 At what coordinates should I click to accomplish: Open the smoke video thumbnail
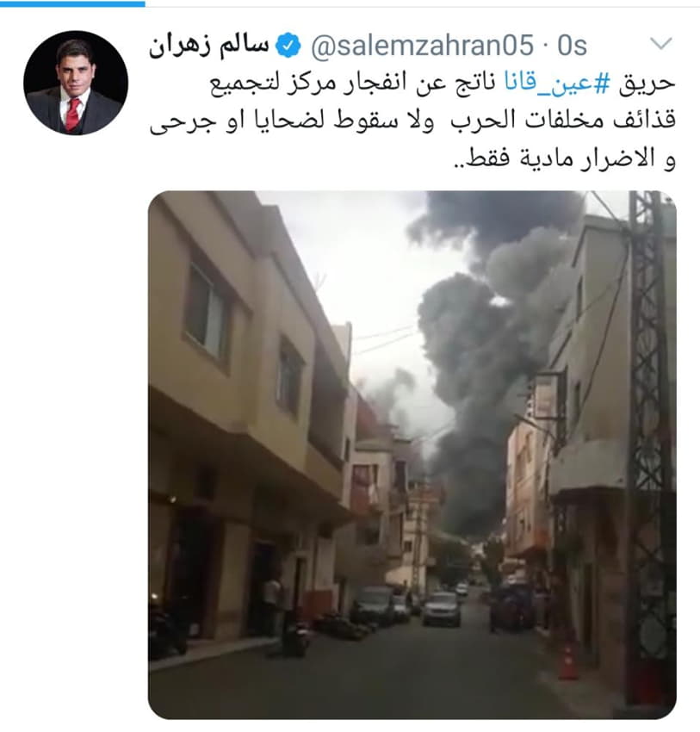[412, 454]
